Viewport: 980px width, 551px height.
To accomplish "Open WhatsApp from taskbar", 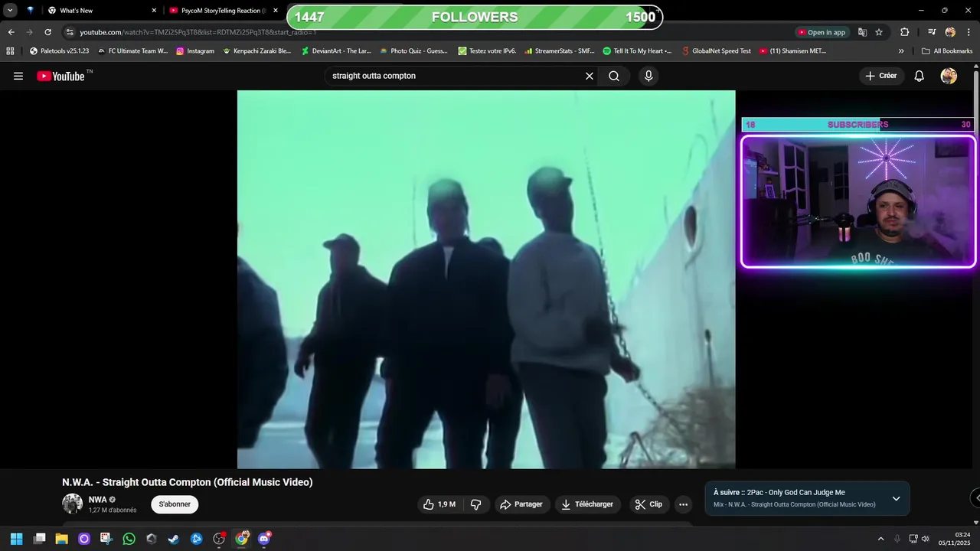I will [129, 539].
